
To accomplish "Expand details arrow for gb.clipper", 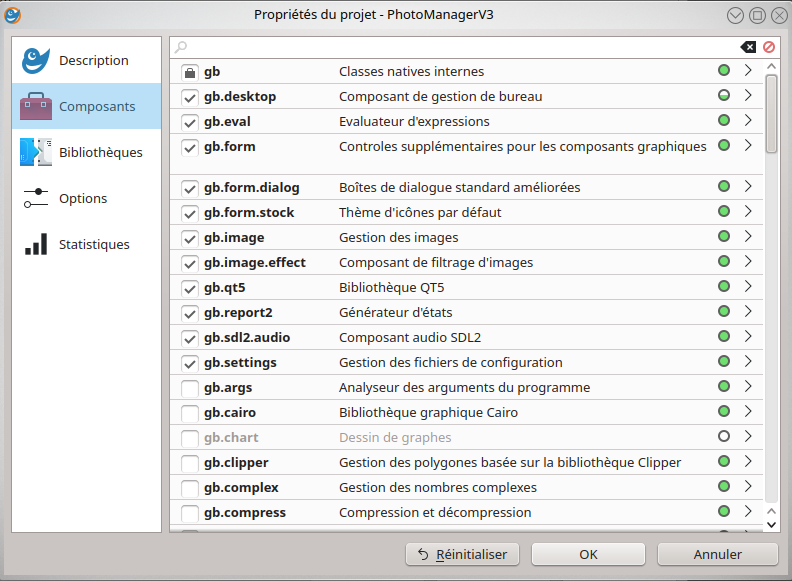I will coord(748,461).
